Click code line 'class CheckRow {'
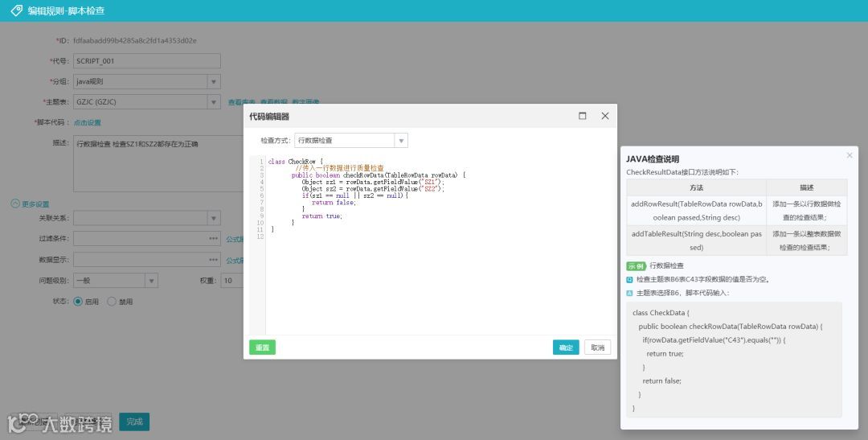The width and height of the screenshot is (868, 440). tap(295, 162)
